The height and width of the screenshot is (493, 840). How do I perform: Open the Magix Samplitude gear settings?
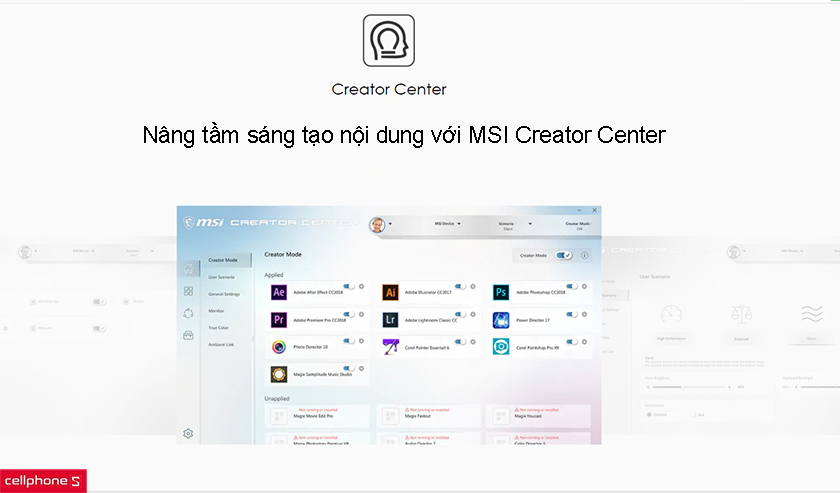(362, 368)
